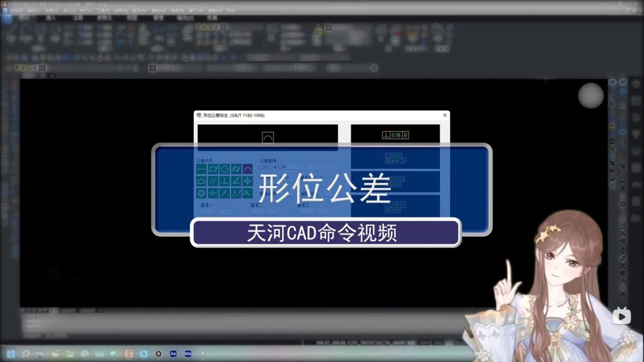The width and height of the screenshot is (644, 362).
Task: Open Adobe Media Encoder from taskbar
Action: tap(188, 354)
